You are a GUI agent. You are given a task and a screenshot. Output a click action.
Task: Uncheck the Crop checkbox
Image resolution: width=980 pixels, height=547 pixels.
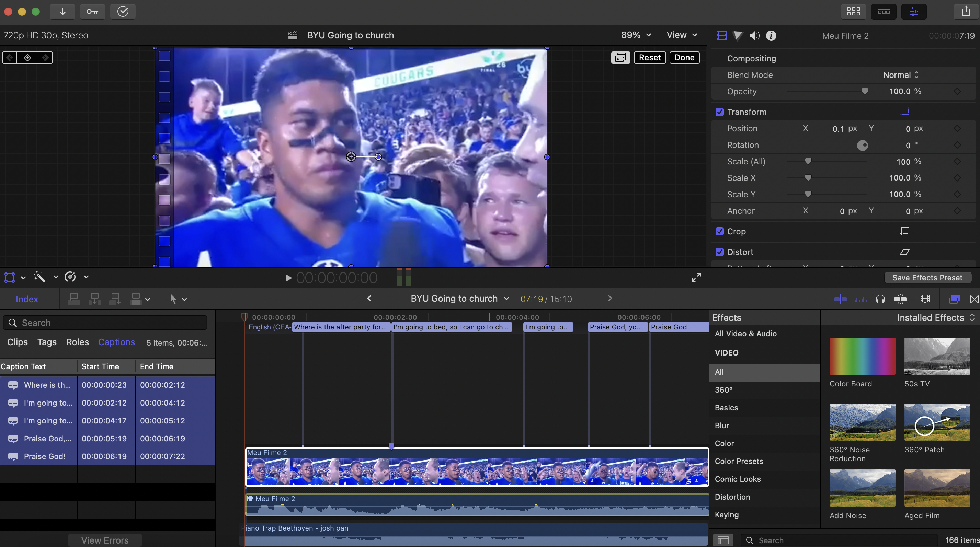719,231
